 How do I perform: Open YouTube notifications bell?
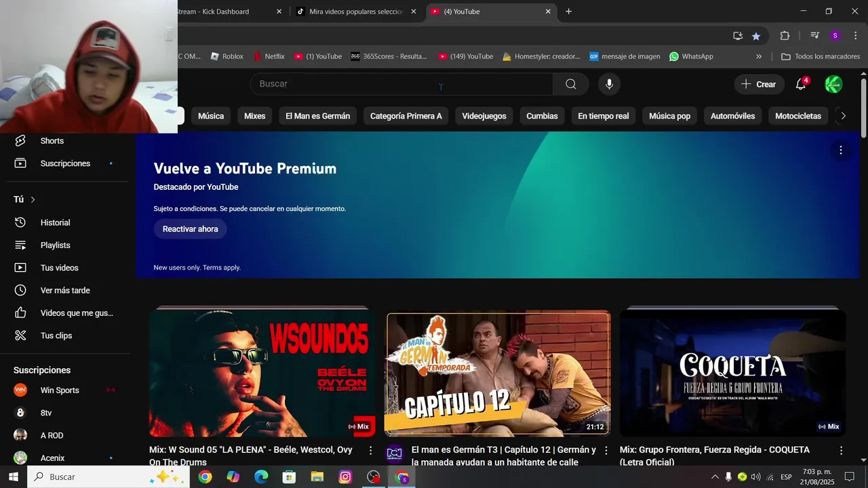801,84
